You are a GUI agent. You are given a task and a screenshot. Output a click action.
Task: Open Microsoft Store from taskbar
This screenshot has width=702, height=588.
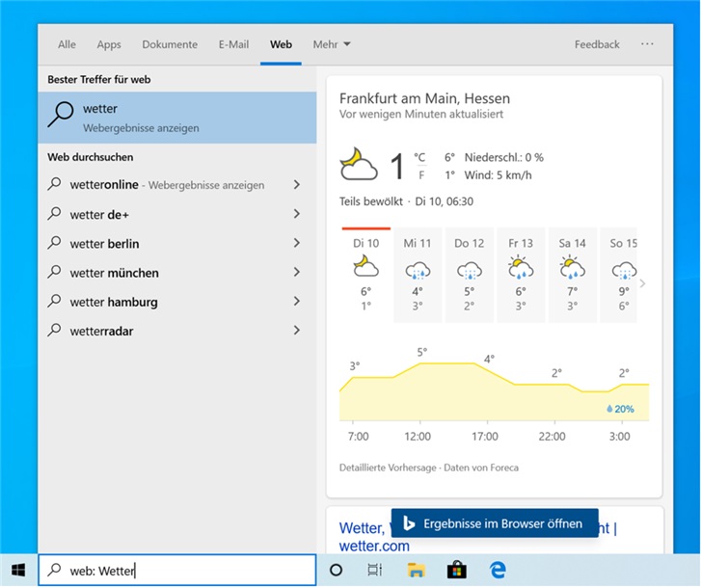point(457,570)
